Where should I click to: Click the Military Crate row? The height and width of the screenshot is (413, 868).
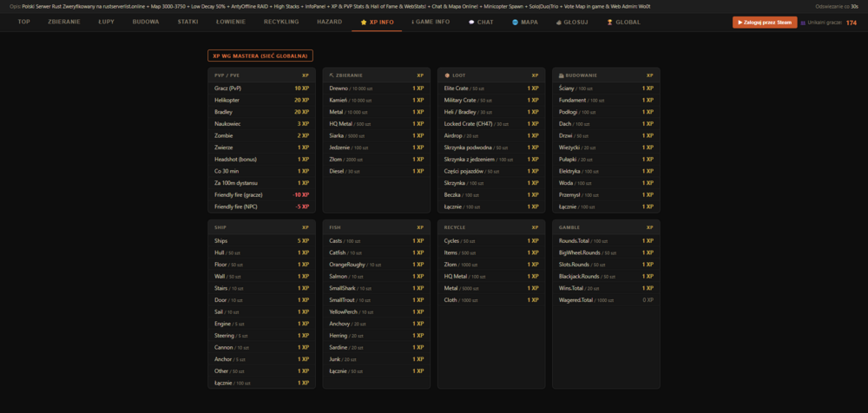[491, 100]
